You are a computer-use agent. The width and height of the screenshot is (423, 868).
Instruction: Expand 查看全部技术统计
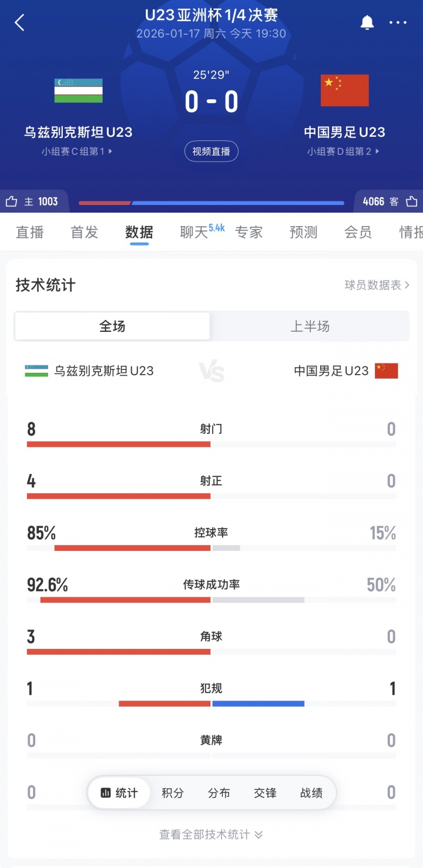[x=211, y=835]
